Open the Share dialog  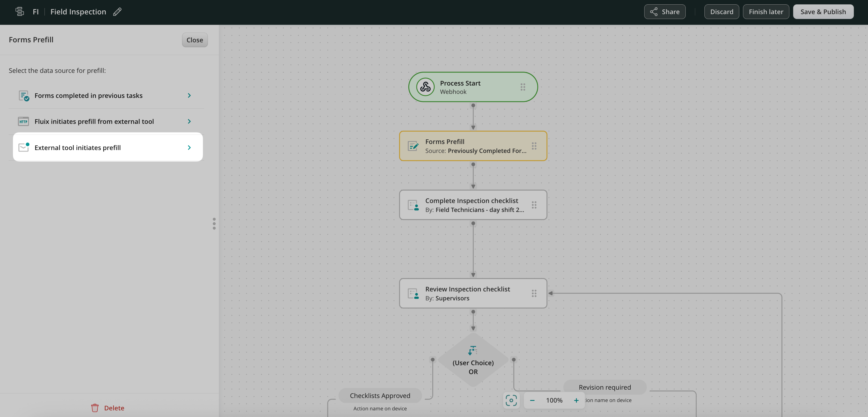(x=664, y=12)
